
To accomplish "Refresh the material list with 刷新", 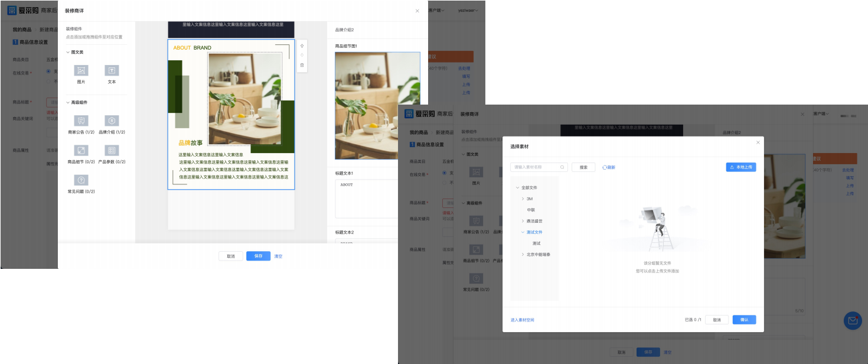I will click(x=609, y=167).
